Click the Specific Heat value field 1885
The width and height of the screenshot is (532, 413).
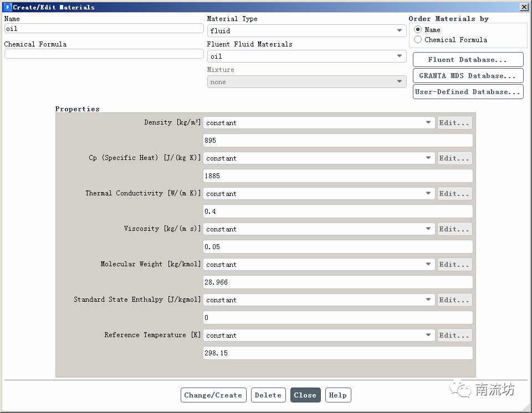(x=337, y=176)
